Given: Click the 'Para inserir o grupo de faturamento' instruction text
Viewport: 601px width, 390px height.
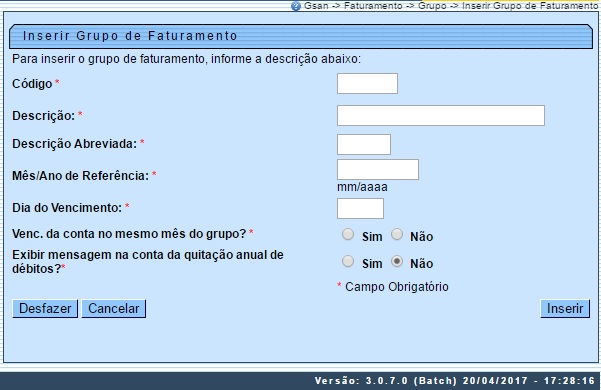Looking at the screenshot, I should [186, 59].
